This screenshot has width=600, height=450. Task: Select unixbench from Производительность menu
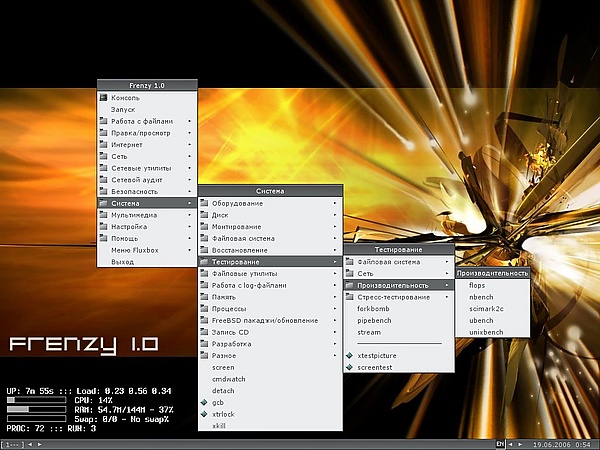486,331
